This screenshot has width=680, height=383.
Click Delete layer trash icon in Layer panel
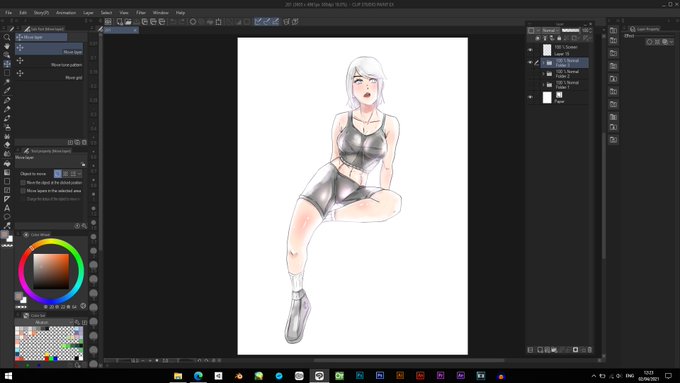pyautogui.click(x=589, y=350)
